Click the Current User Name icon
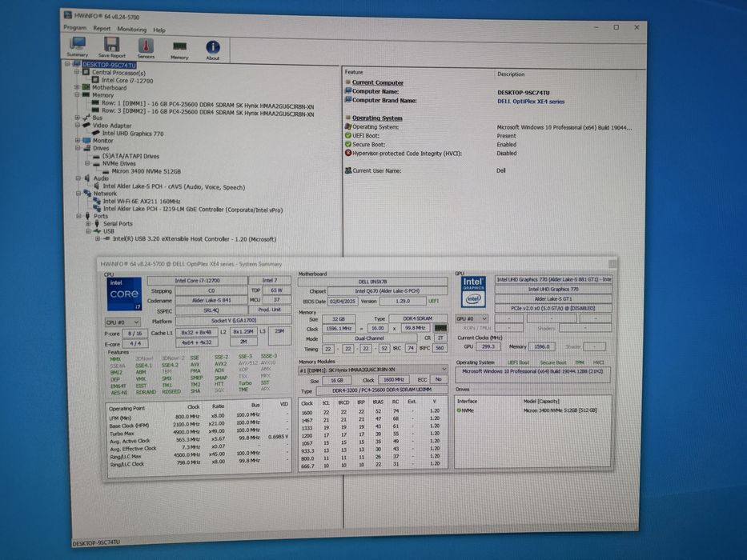The image size is (747, 560). [347, 170]
